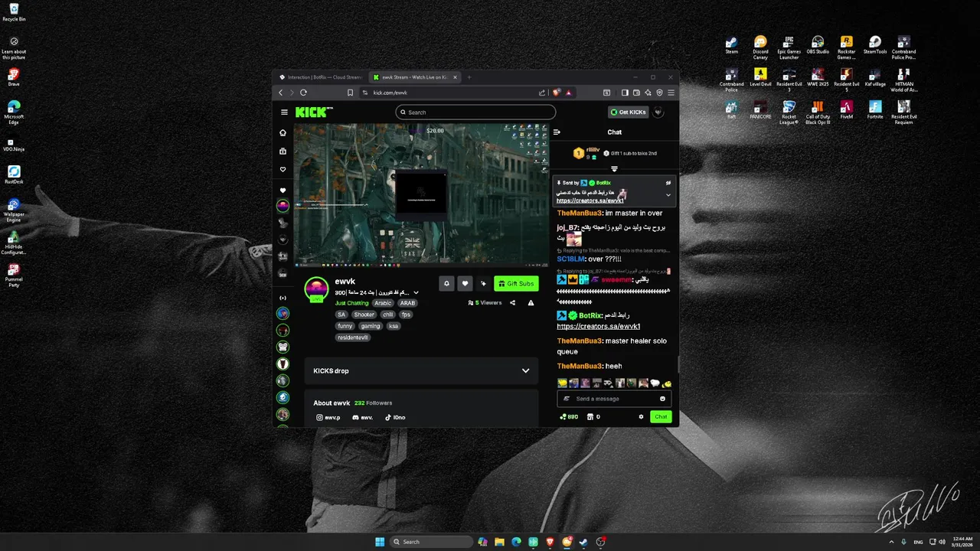This screenshot has height=551, width=980.
Task: Open File Explorer from the taskbar
Action: pos(499,542)
